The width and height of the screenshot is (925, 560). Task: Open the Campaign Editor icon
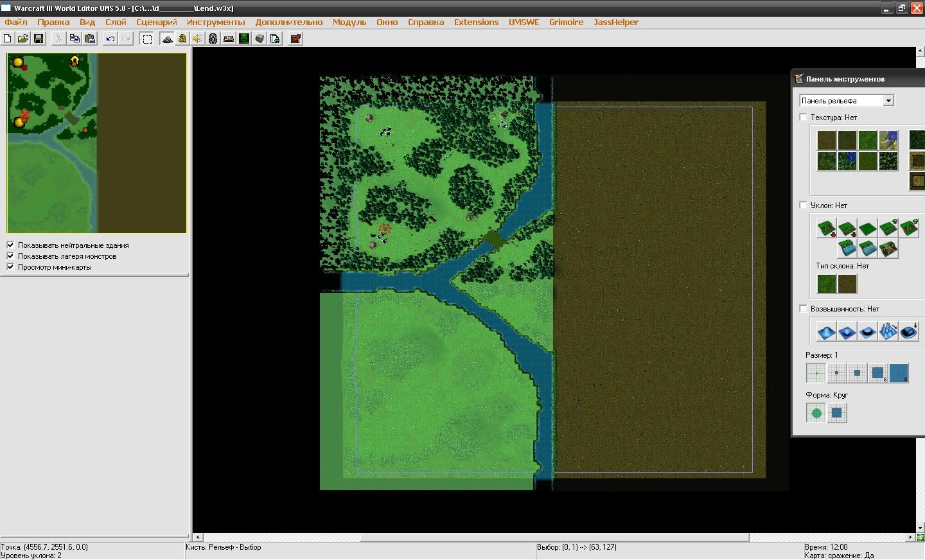click(229, 39)
